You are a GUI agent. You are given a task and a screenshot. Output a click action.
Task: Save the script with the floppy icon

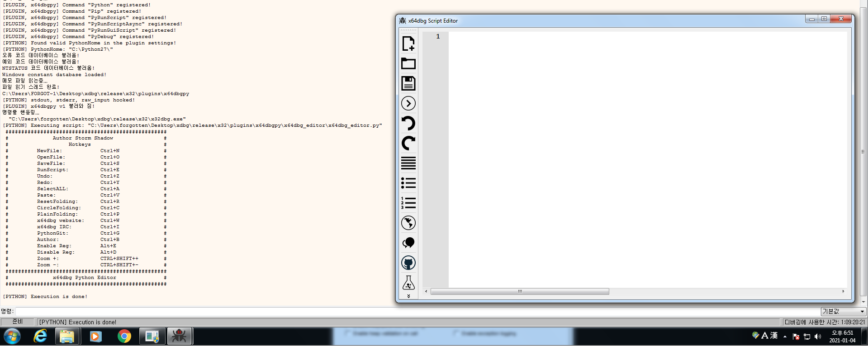[408, 83]
